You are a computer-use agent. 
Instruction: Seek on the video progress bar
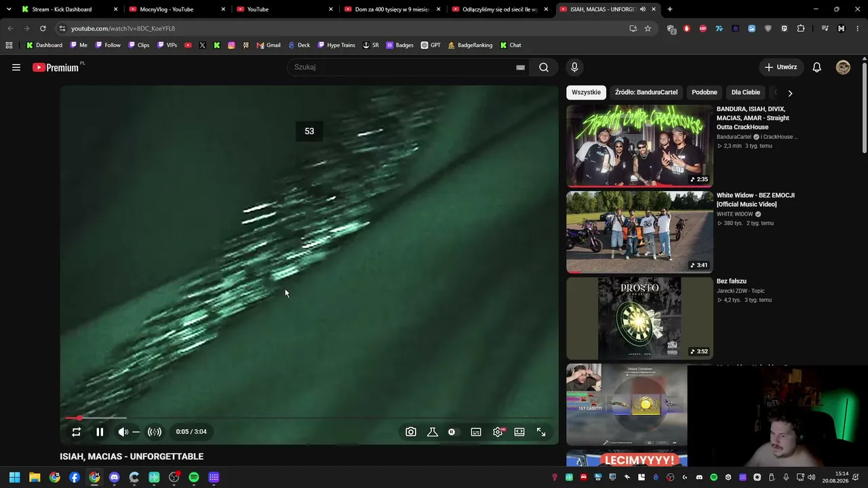pyautogui.click(x=309, y=418)
